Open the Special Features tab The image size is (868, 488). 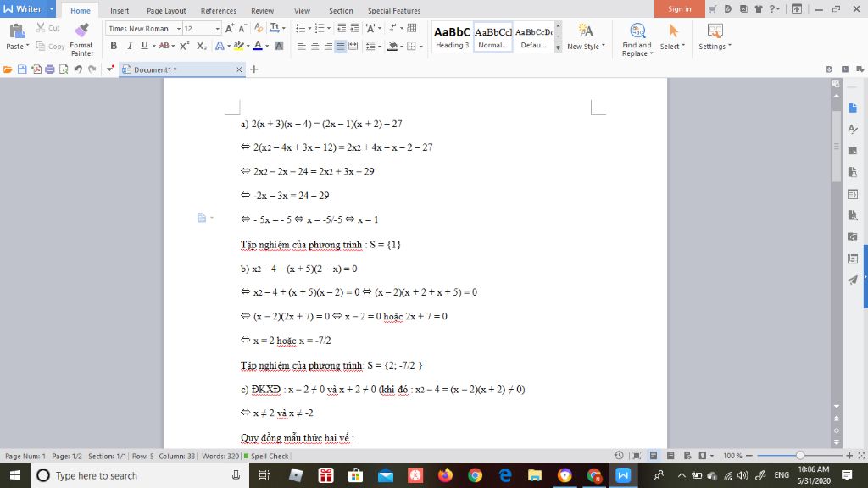click(394, 10)
